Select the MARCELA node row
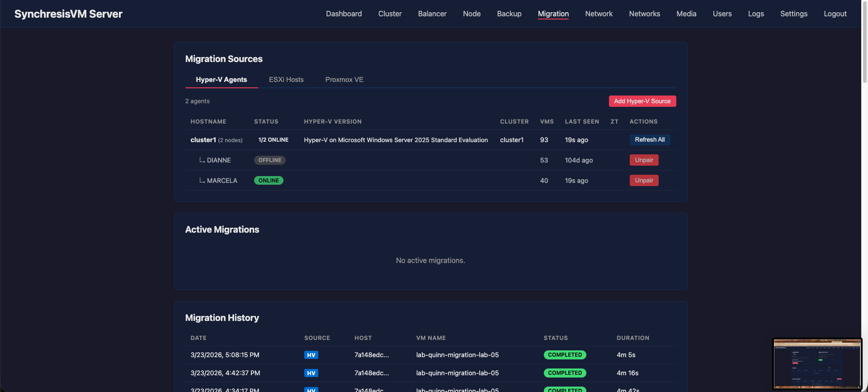This screenshot has width=868, height=392. [431, 181]
